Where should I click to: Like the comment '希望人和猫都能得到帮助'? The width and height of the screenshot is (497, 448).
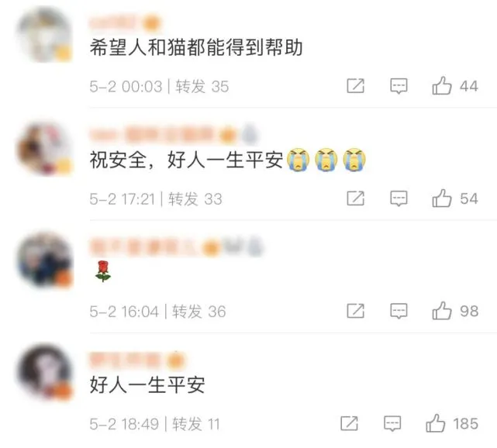click(442, 86)
